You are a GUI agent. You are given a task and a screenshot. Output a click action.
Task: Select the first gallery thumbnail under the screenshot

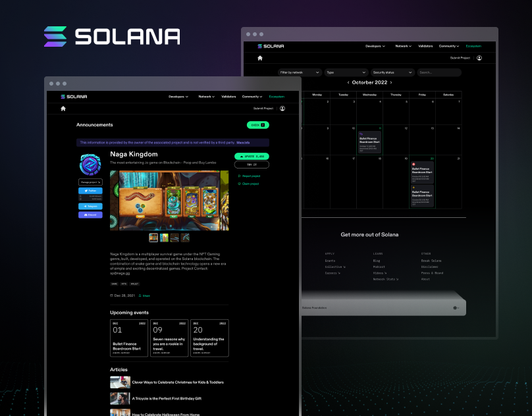click(153, 238)
